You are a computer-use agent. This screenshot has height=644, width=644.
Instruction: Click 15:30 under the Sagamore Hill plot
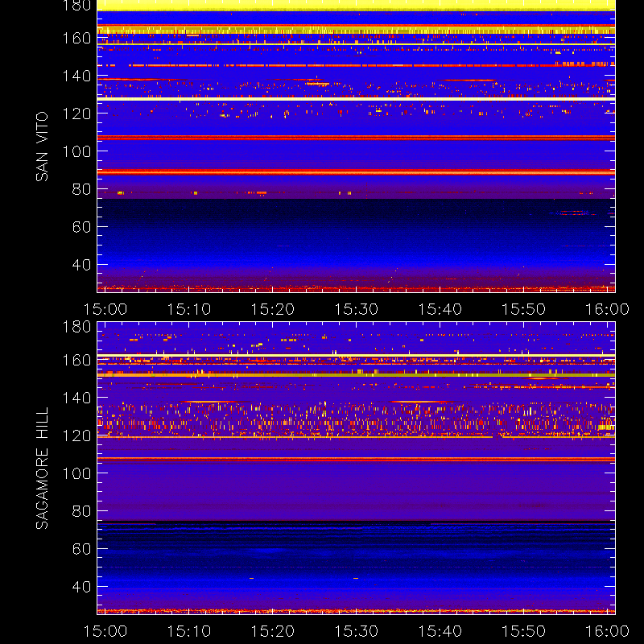[357, 631]
